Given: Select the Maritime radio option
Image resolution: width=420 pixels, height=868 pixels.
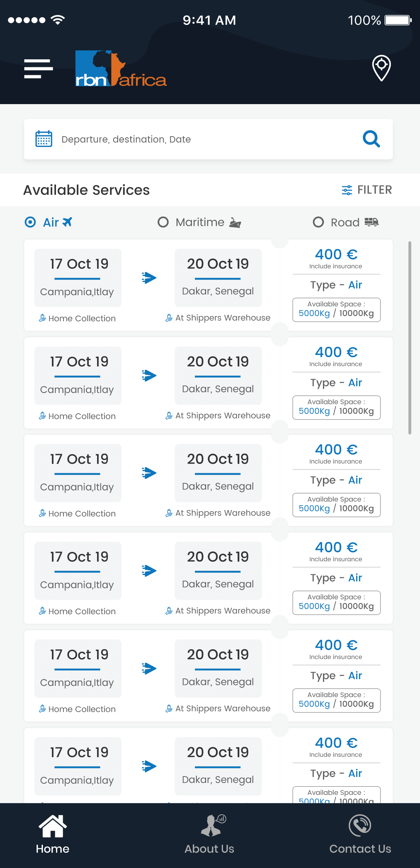Looking at the screenshot, I should coord(163,222).
